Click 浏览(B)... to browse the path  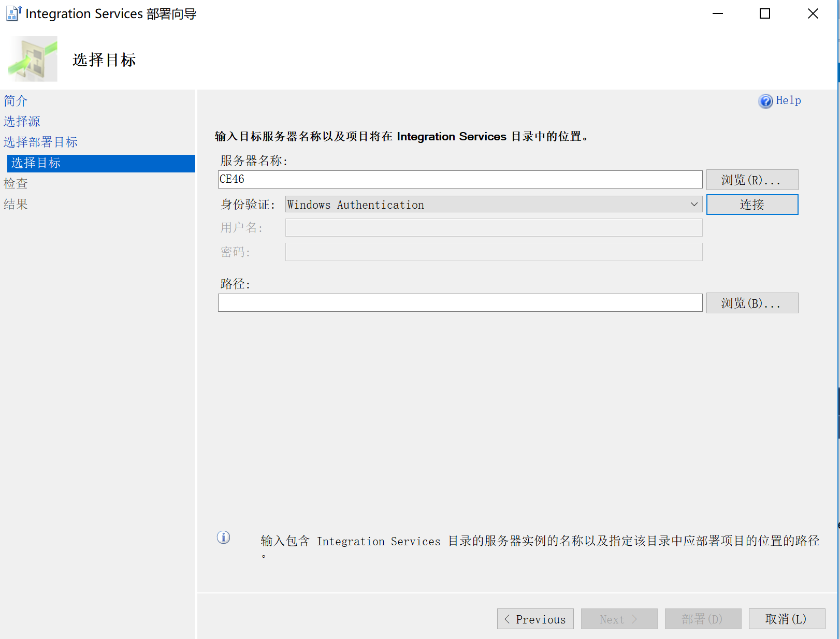pos(752,303)
